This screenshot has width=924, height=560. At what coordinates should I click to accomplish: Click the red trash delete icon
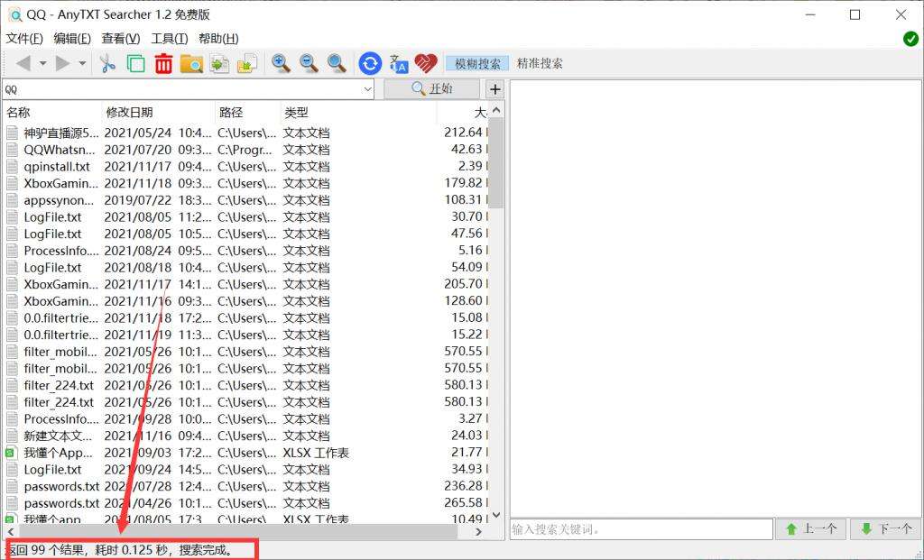pos(164,63)
